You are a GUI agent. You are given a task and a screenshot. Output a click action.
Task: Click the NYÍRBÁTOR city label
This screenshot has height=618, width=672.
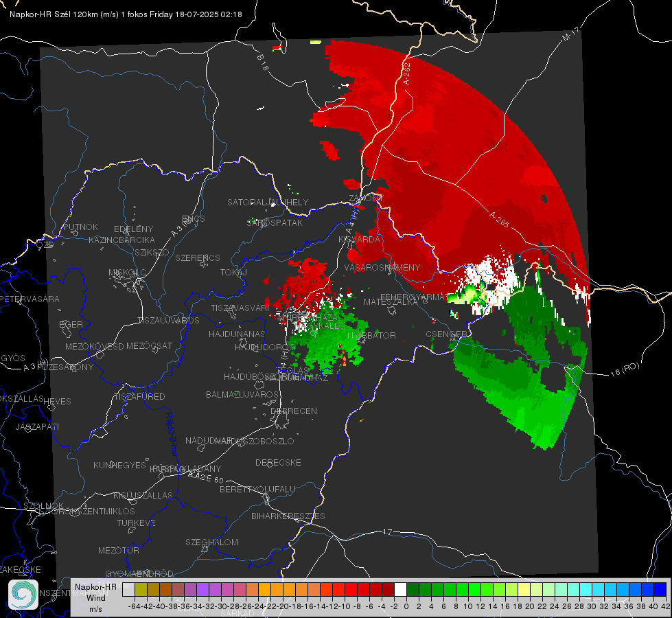(371, 335)
